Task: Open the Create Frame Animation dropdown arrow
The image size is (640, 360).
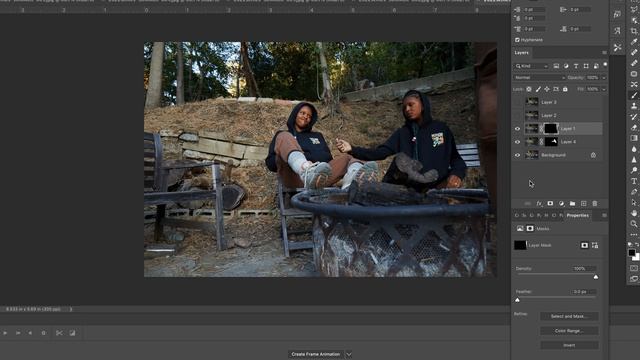Action: (349, 354)
